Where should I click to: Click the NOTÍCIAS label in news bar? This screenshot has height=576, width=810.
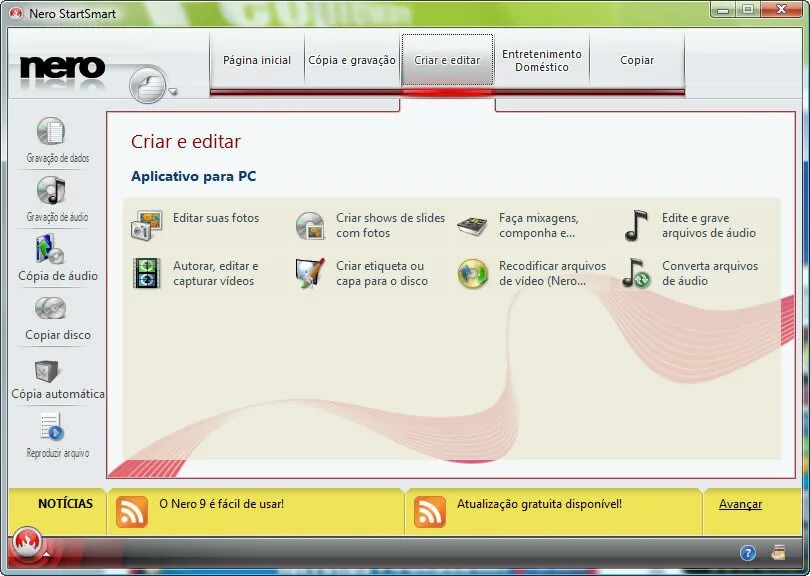click(x=65, y=504)
